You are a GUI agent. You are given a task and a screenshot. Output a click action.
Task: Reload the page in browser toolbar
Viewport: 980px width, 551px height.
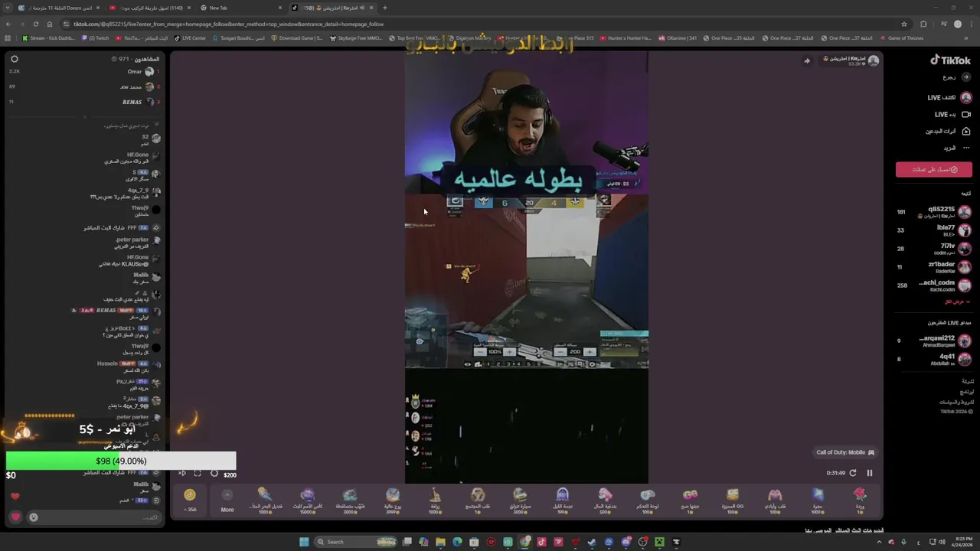tap(36, 24)
